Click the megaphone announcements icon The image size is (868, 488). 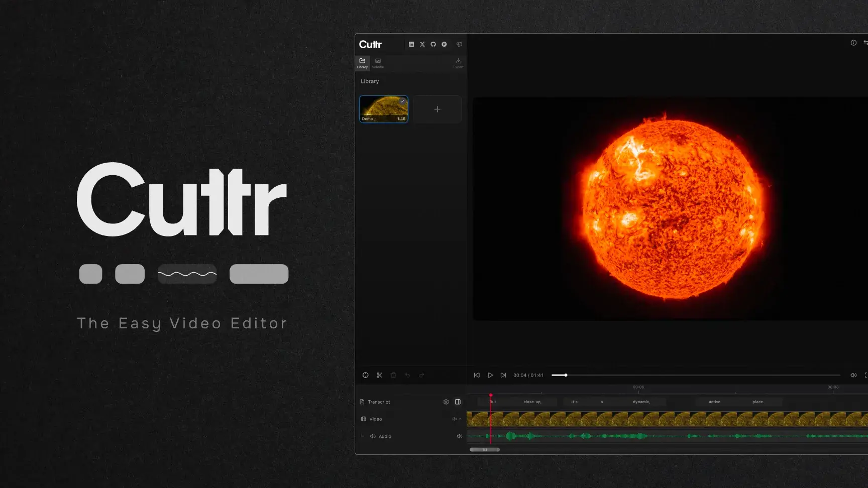[459, 44]
